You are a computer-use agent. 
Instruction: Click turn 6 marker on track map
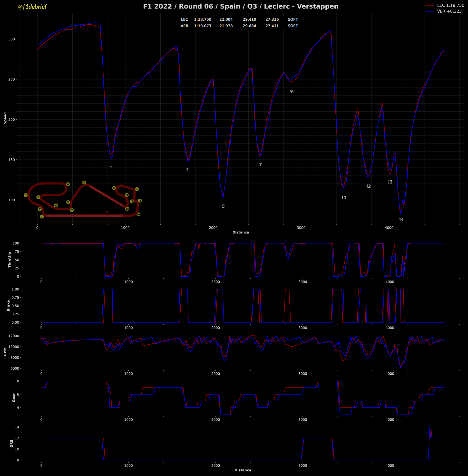click(x=56, y=205)
